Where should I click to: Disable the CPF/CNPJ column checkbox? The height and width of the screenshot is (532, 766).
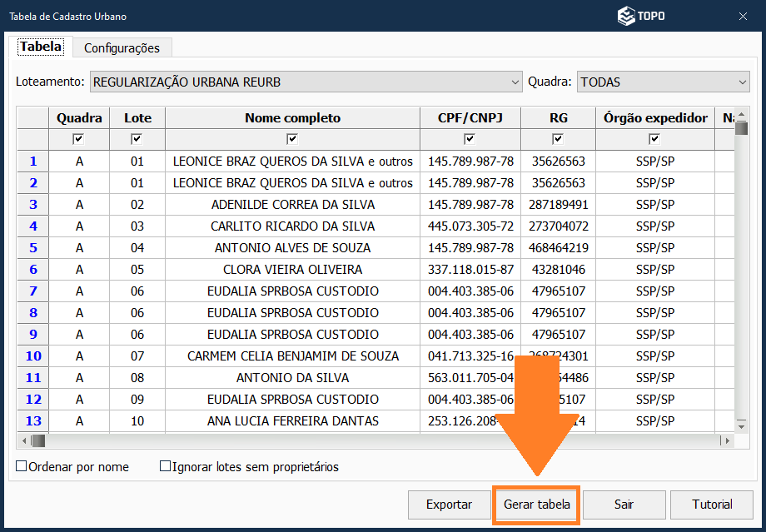click(x=470, y=139)
